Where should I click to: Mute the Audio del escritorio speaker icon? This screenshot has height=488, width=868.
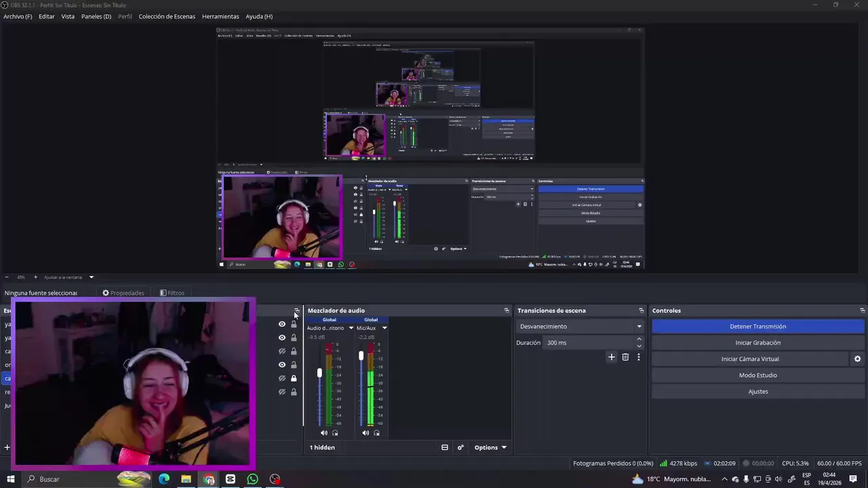[323, 433]
